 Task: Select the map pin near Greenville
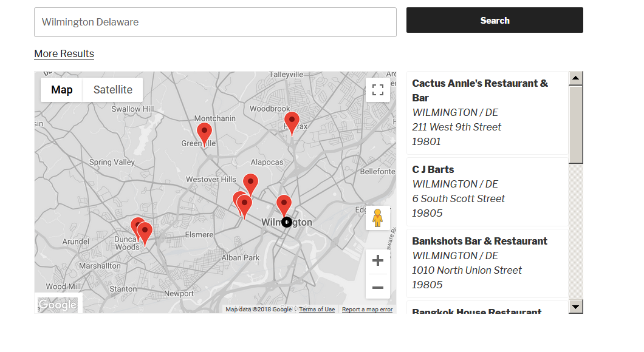click(204, 131)
